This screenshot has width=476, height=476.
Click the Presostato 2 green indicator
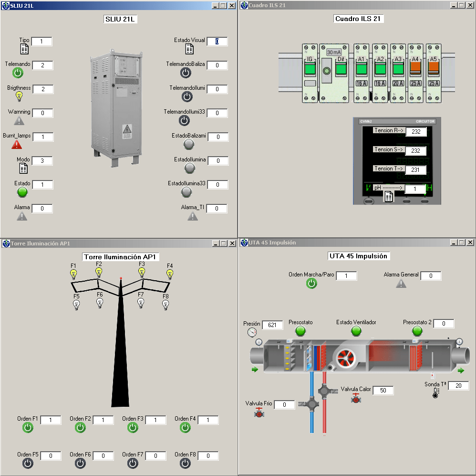click(x=417, y=331)
